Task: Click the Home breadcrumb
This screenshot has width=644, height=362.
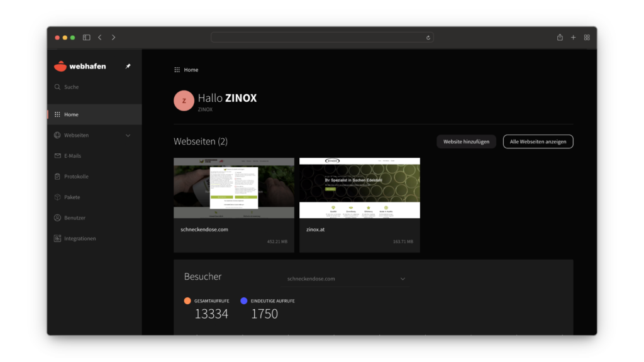Action: tap(191, 70)
